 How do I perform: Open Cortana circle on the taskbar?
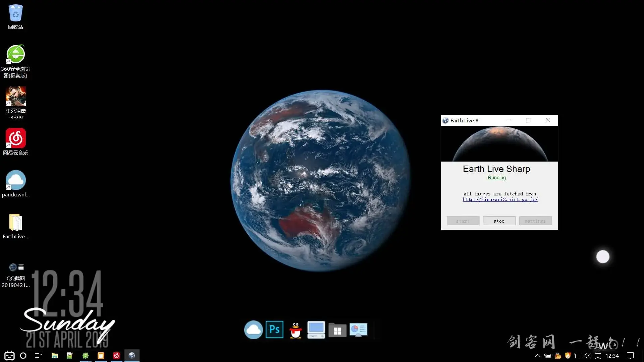23,356
